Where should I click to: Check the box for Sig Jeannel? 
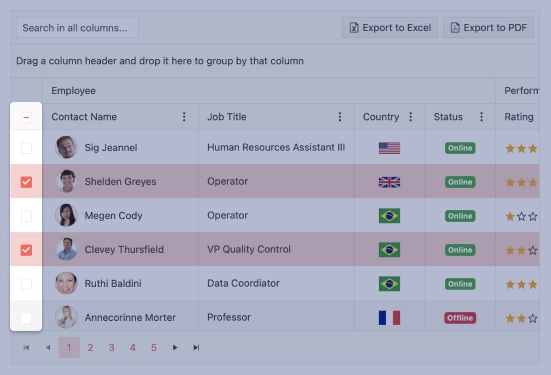[x=26, y=148]
